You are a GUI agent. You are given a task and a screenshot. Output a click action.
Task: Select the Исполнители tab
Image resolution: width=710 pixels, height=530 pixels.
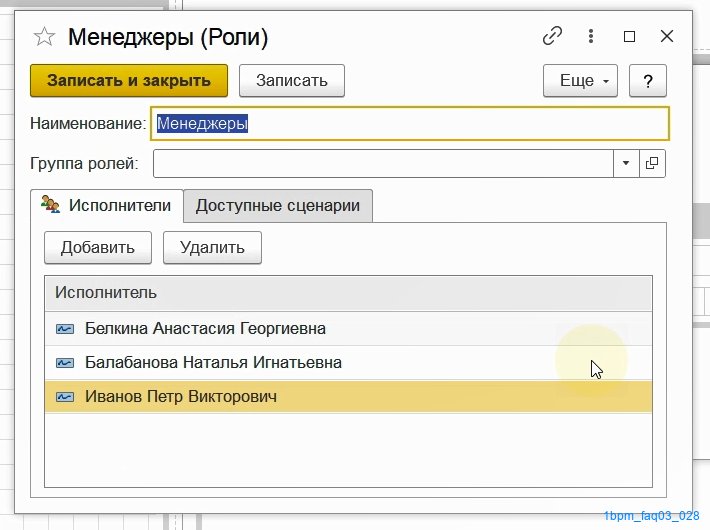coord(107,206)
